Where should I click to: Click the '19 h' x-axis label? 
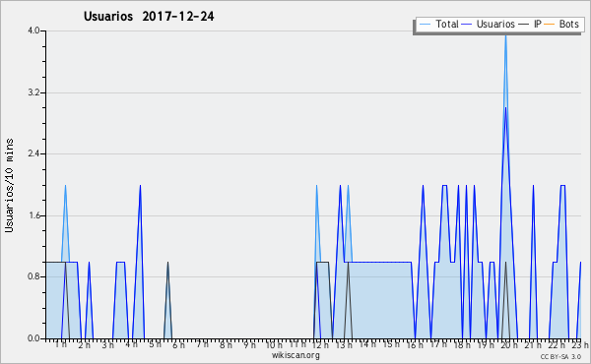(486, 344)
